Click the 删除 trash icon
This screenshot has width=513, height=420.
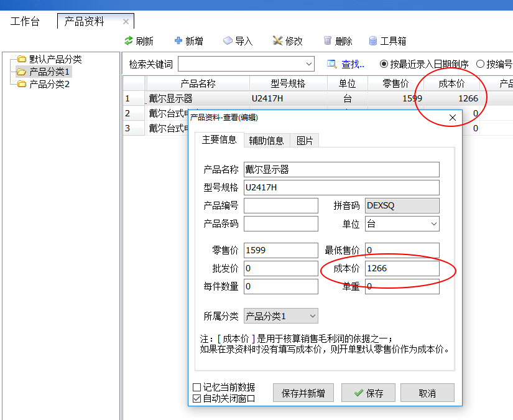[328, 40]
